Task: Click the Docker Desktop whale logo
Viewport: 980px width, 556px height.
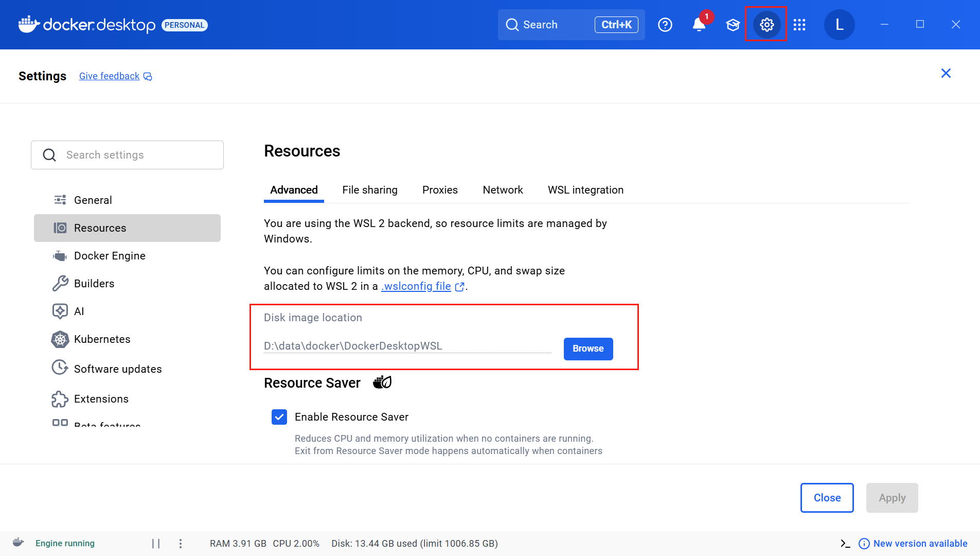Action: [29, 24]
